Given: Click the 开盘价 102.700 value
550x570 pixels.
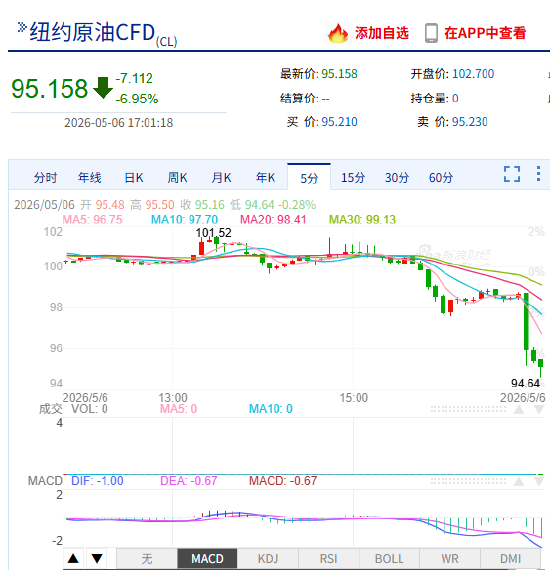Looking at the screenshot, I should pyautogui.click(x=473, y=74).
